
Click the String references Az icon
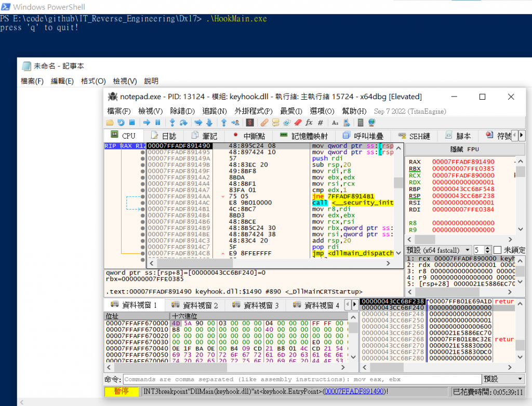click(x=335, y=123)
